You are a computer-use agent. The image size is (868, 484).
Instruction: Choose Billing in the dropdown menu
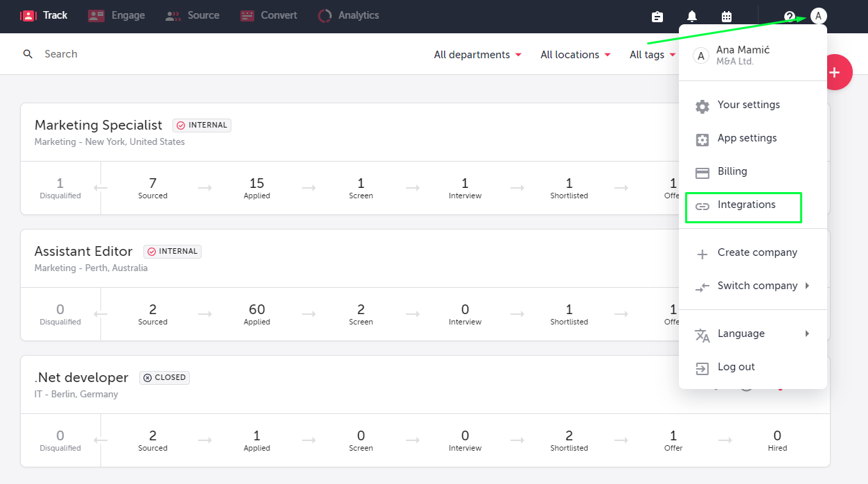(732, 172)
